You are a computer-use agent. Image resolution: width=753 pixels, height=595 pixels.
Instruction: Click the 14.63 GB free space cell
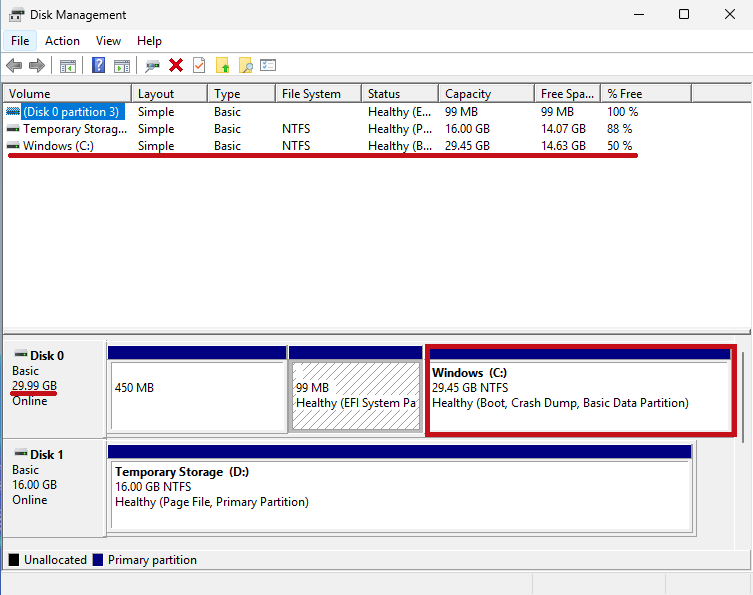(x=563, y=146)
